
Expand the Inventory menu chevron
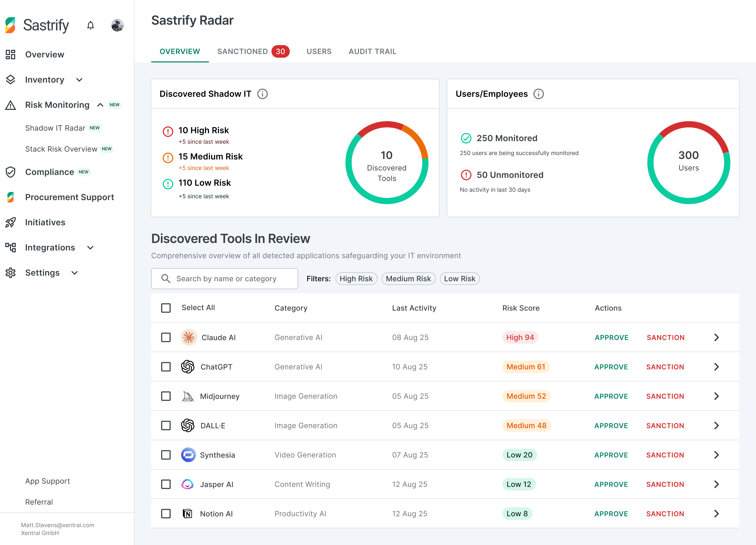79,80
